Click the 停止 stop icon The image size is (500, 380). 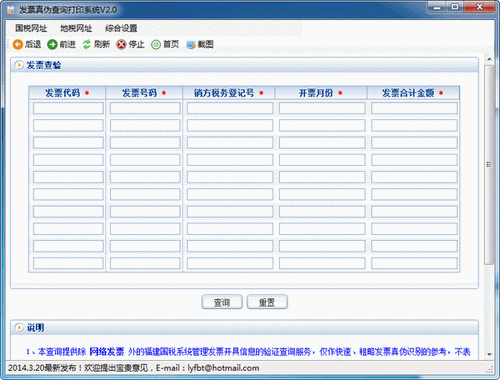click(x=121, y=44)
